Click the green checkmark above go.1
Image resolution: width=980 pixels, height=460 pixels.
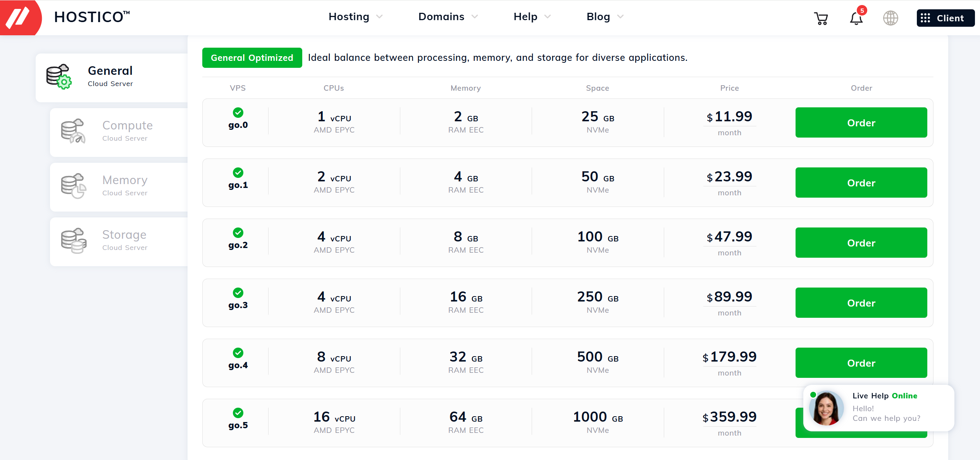(238, 172)
